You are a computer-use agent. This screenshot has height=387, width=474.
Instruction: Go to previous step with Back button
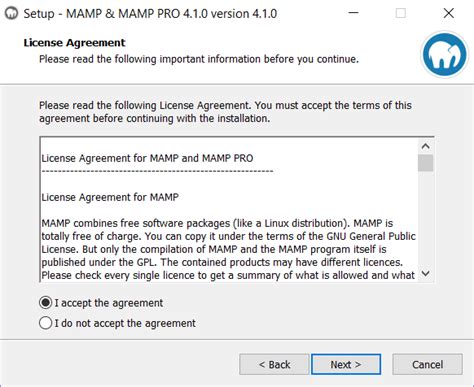click(274, 364)
